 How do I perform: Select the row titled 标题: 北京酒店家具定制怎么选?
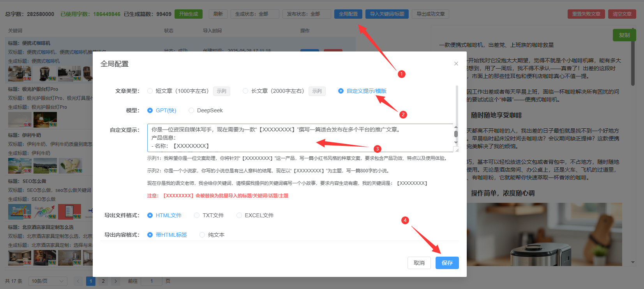[41, 227]
